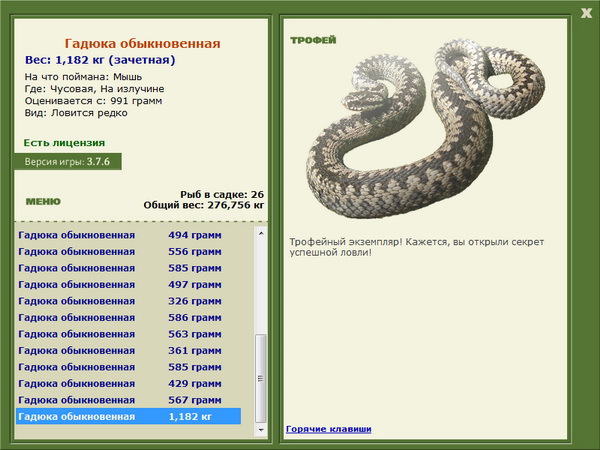
Task: Click the Вес: 1,182 кг (зачетная) line
Action: 100,60
